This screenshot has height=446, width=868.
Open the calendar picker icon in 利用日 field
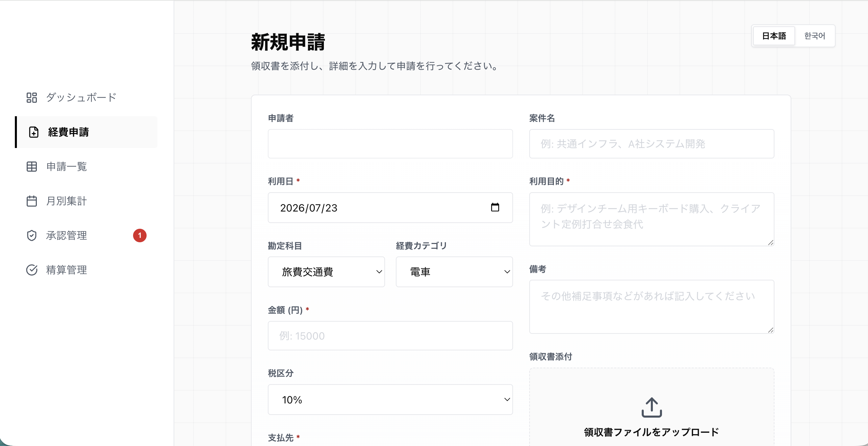coord(495,207)
